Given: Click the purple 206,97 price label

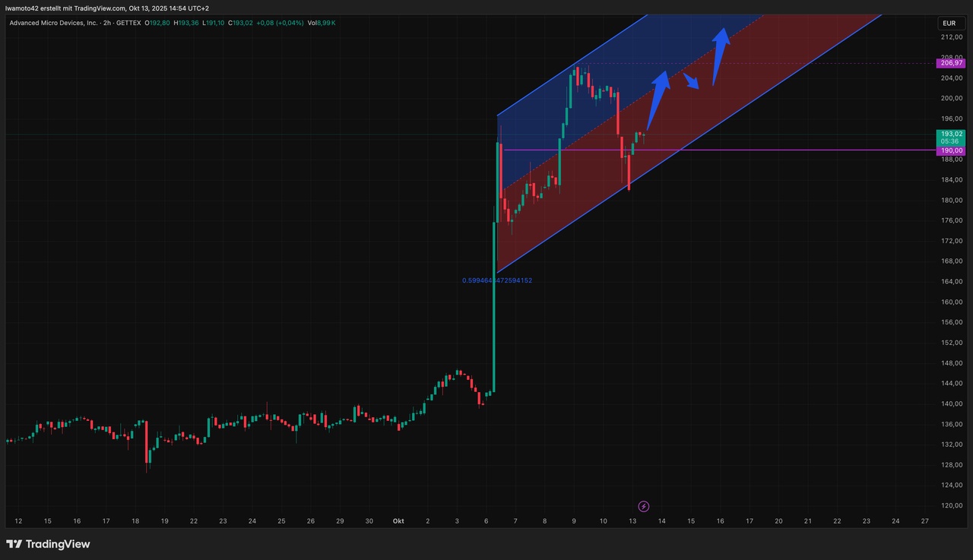Looking at the screenshot, I should click(951, 64).
